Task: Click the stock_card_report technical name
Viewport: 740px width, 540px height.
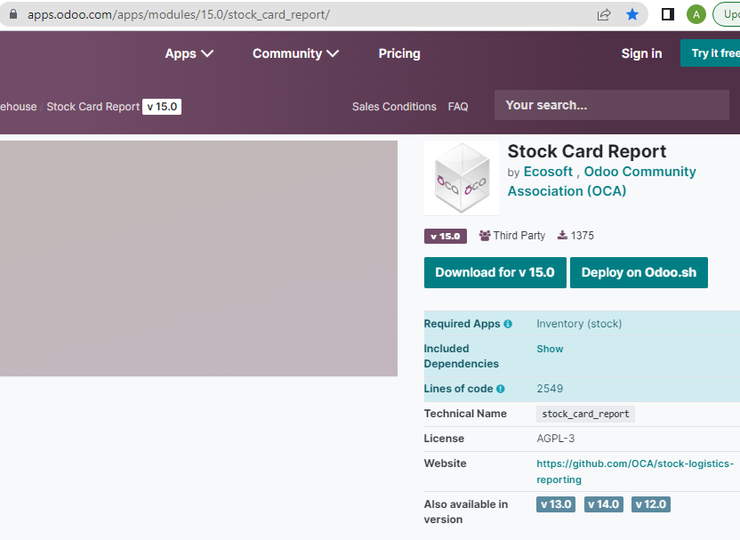Action: (x=586, y=414)
